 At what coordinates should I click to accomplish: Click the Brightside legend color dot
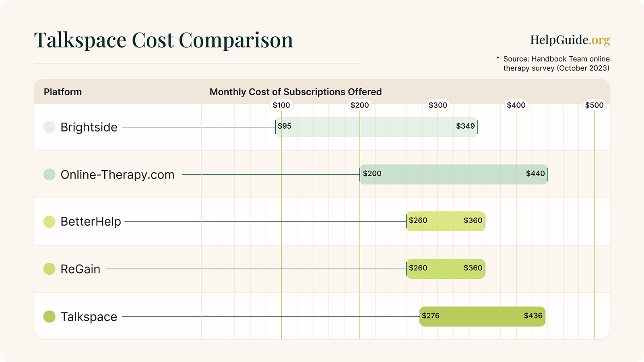[x=49, y=127]
